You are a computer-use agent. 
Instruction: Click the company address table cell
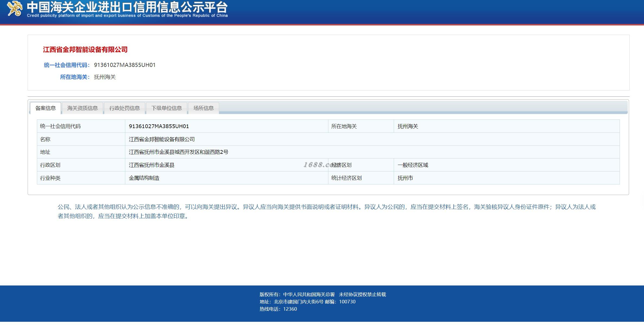178,152
